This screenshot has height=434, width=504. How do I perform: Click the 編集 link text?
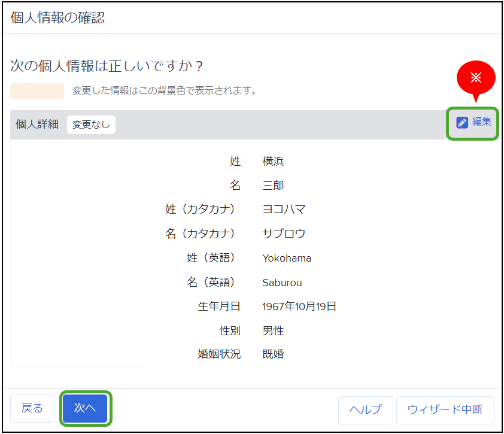[x=481, y=122]
